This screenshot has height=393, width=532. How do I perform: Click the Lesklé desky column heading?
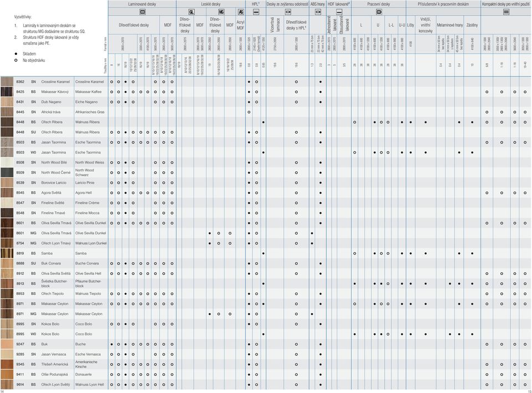click(211, 4)
